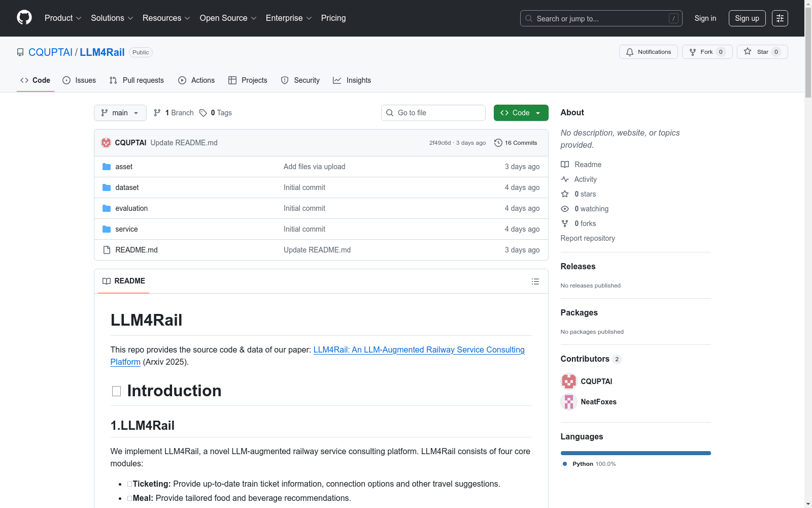812x508 pixels.
Task: Open the command palette icon in header
Action: point(780,18)
